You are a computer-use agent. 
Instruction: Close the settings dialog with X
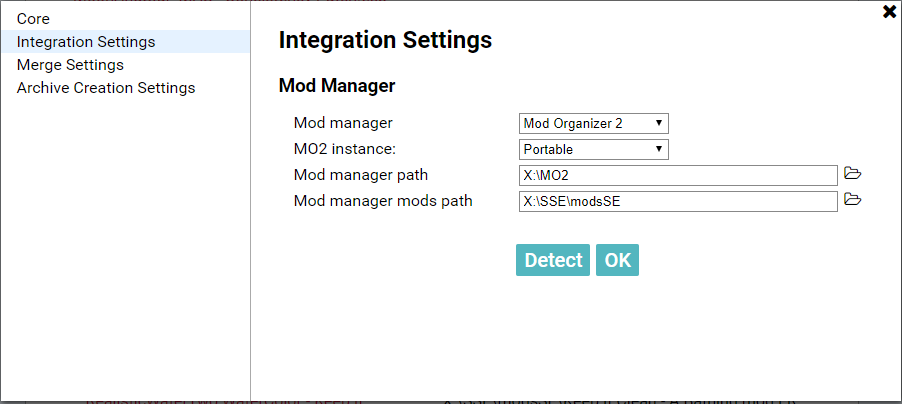[x=889, y=12]
